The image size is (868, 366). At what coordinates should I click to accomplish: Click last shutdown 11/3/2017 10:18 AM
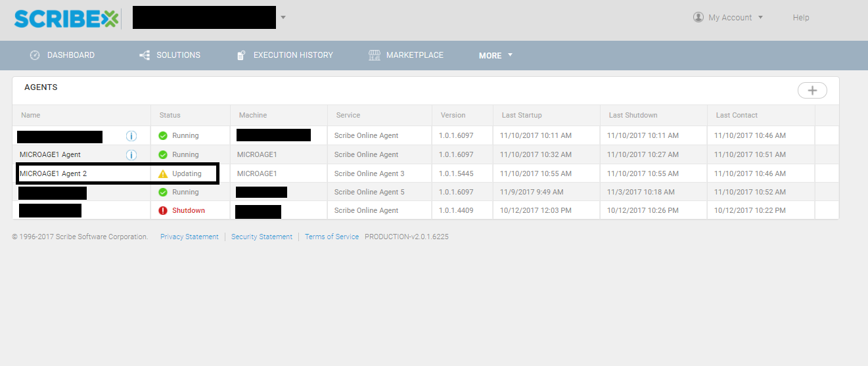point(641,192)
